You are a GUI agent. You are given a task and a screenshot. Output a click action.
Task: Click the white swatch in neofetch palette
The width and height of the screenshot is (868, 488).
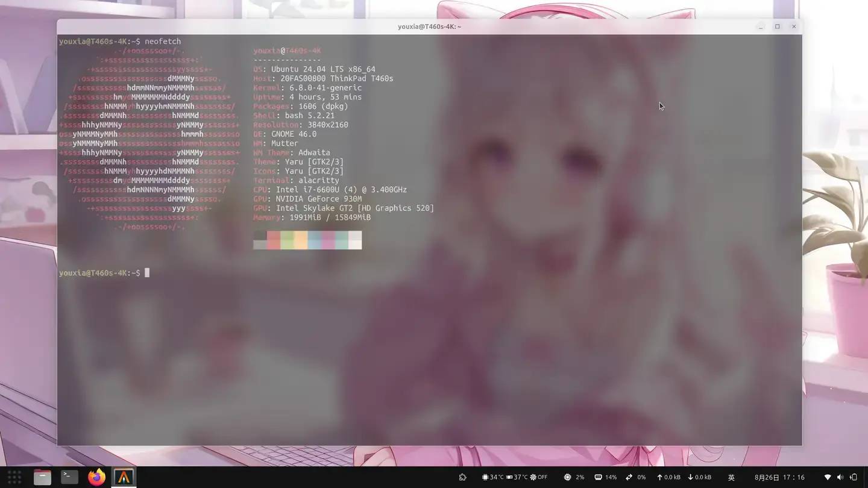point(355,240)
